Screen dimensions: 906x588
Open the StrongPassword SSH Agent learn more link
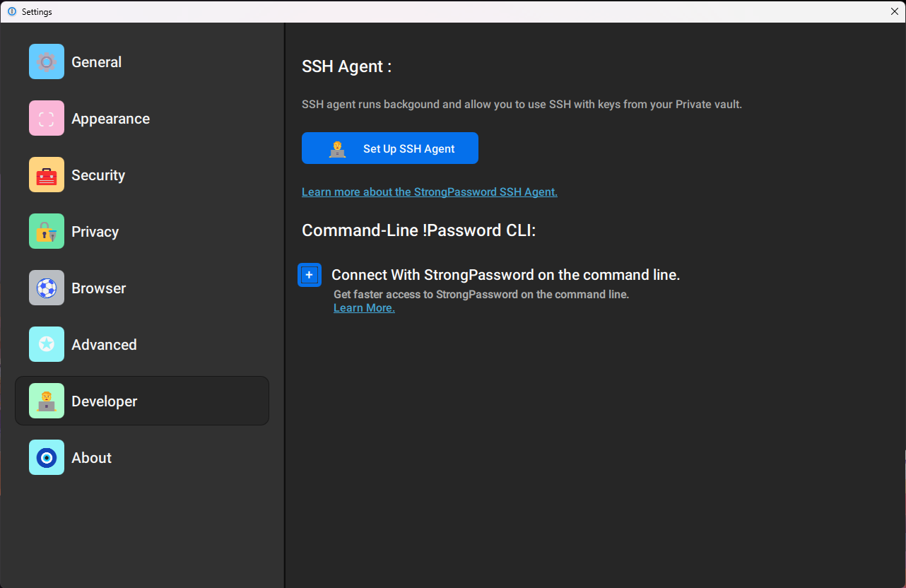(x=429, y=192)
